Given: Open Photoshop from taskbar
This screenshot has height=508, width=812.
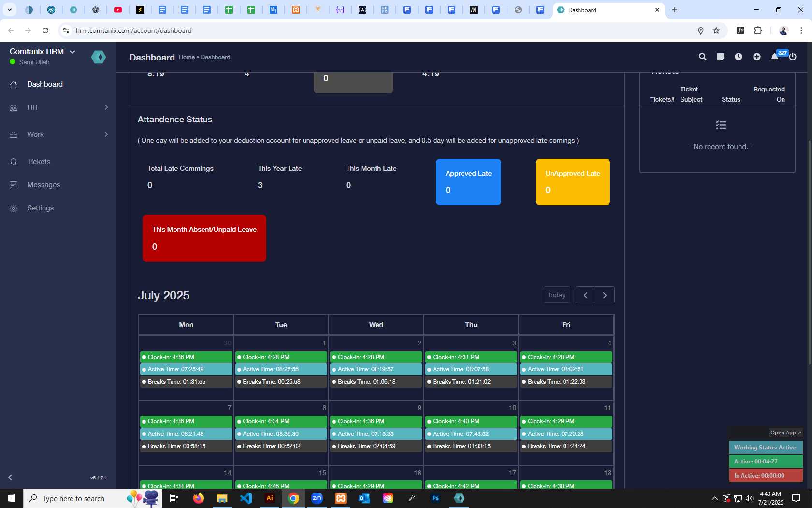Looking at the screenshot, I should tap(435, 498).
